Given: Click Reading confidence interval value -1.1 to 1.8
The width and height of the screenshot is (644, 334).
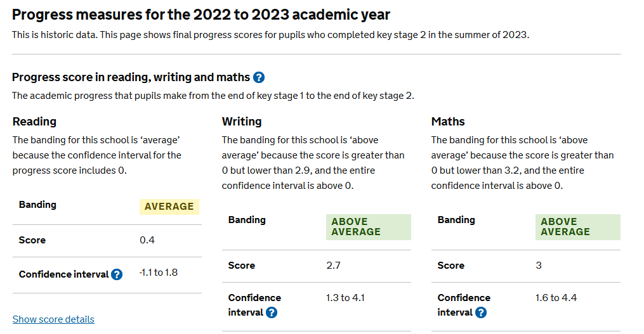Looking at the screenshot, I should pos(159,273).
